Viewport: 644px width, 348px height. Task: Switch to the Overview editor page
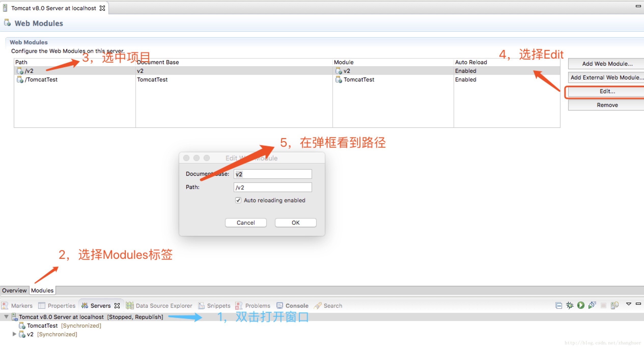coord(15,290)
